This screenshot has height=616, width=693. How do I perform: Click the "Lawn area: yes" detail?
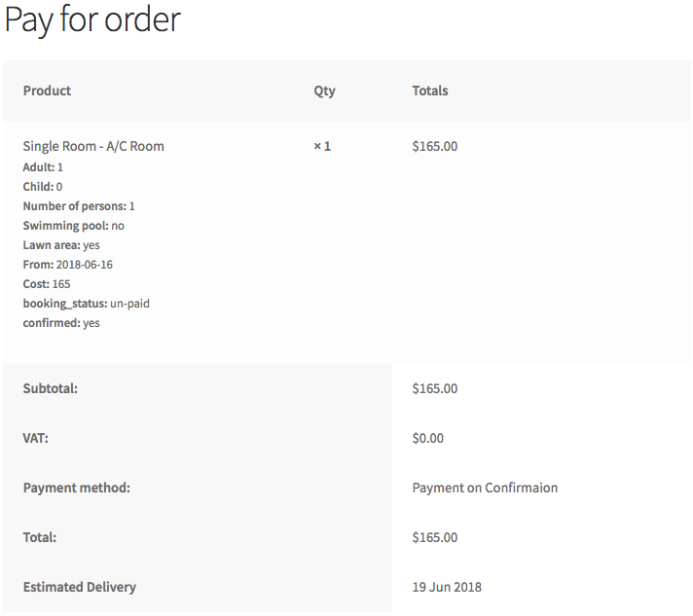point(61,245)
